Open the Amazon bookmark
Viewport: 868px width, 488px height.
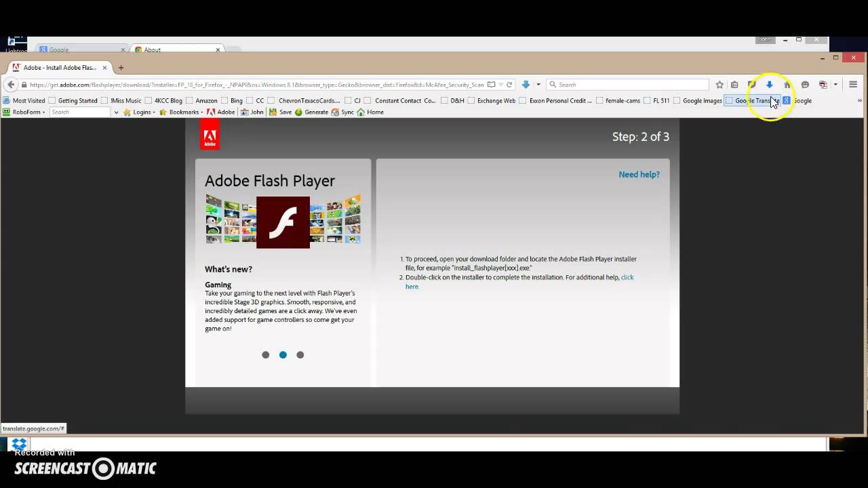(201, 100)
